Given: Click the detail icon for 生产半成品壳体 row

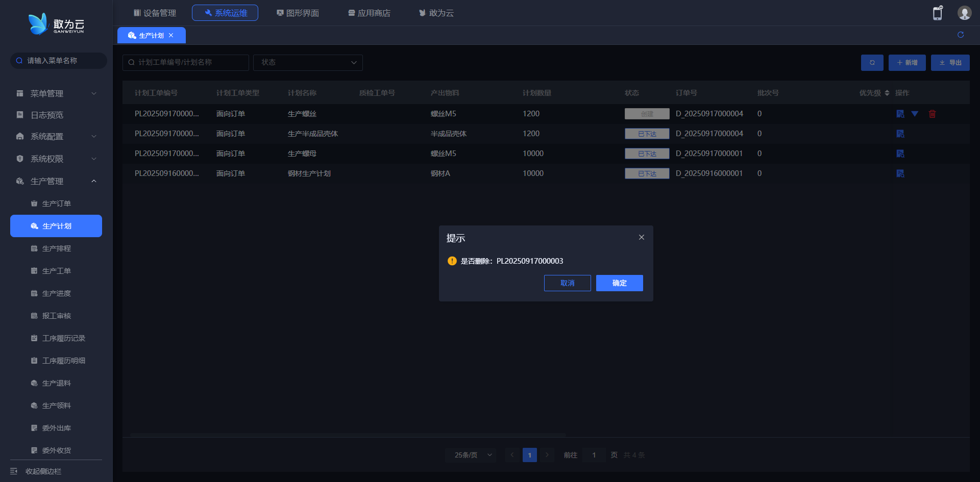Looking at the screenshot, I should 900,134.
